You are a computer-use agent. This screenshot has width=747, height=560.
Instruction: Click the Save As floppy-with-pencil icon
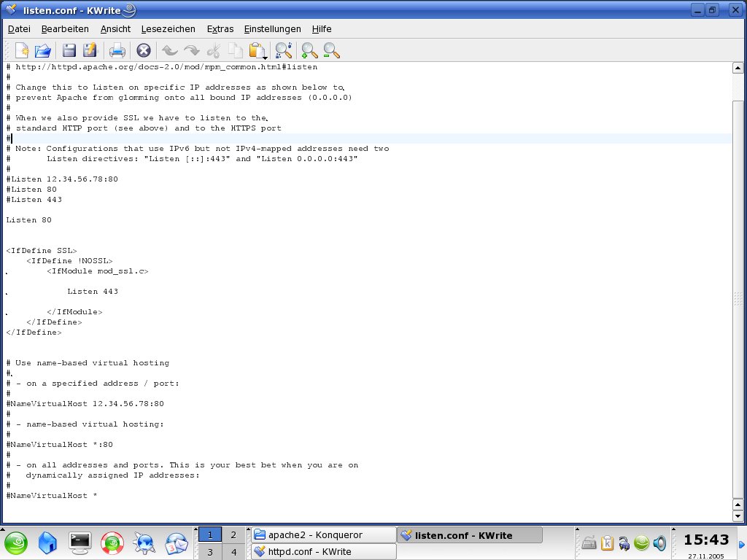pos(90,50)
